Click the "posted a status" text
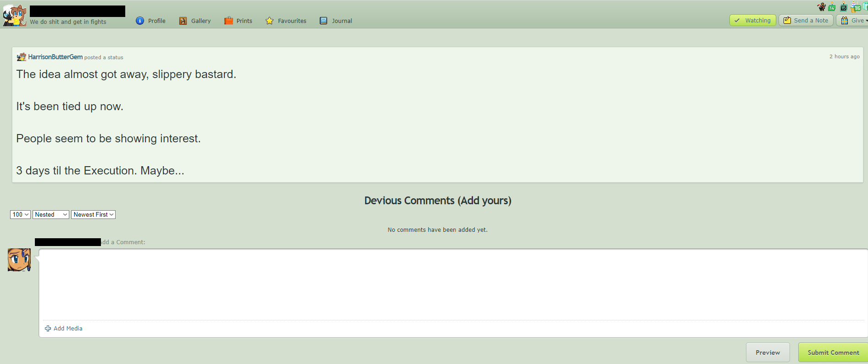Image resolution: width=868 pixels, height=364 pixels. click(x=104, y=57)
